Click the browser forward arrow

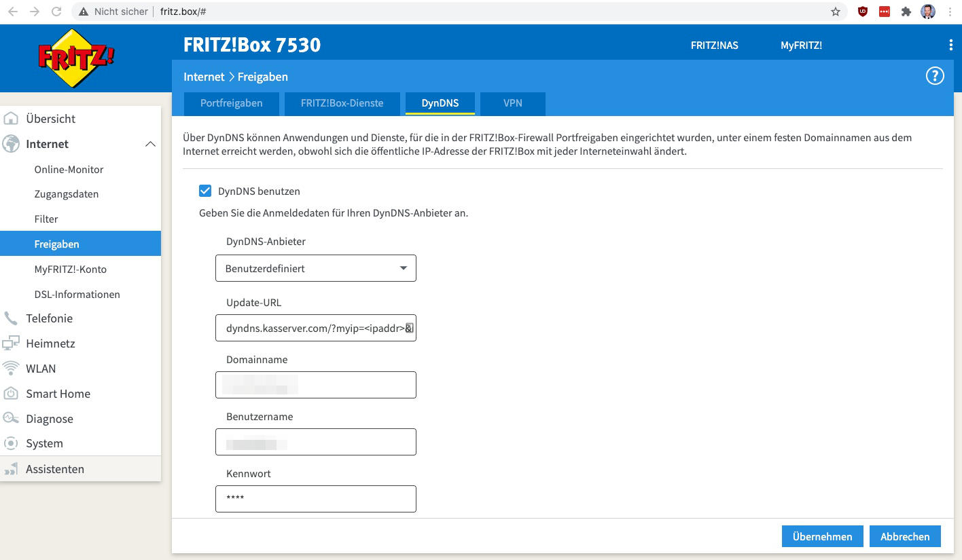[x=35, y=12]
